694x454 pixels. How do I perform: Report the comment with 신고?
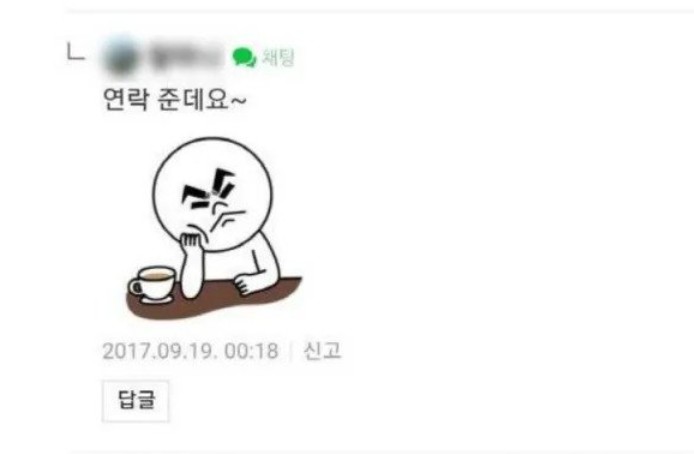tap(322, 351)
